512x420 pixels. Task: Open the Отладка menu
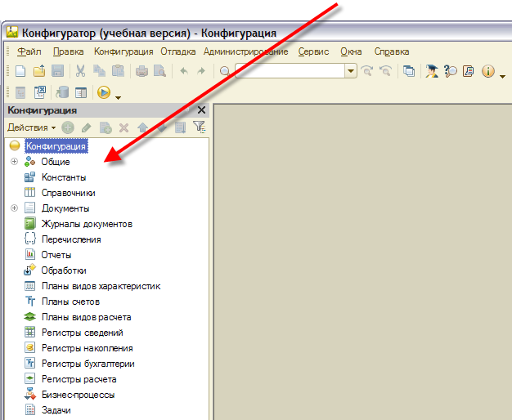177,51
